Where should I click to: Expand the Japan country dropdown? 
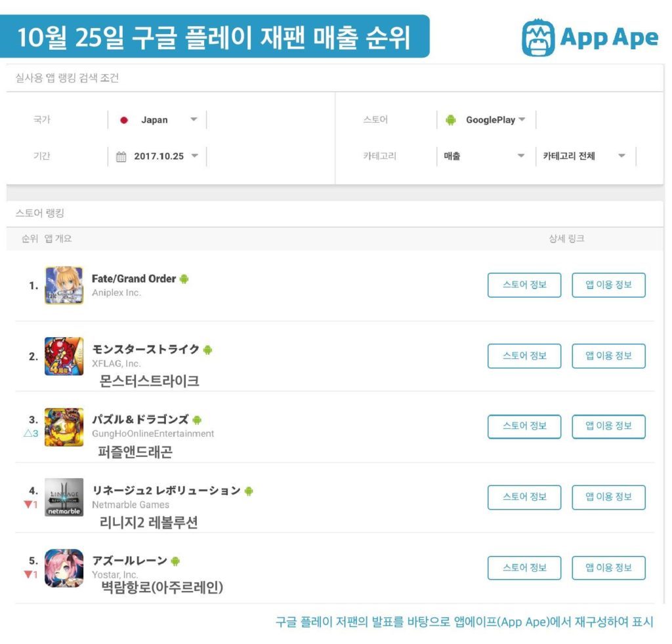[x=157, y=120]
